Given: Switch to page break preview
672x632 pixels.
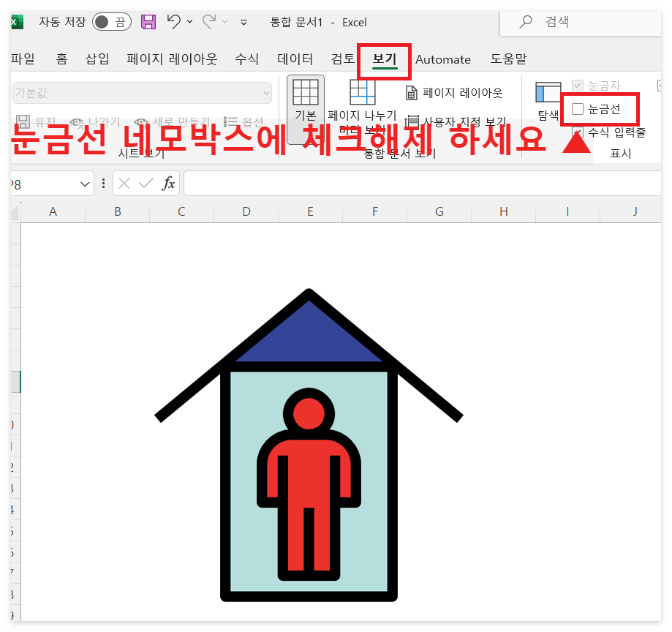Looking at the screenshot, I should pyautogui.click(x=362, y=109).
